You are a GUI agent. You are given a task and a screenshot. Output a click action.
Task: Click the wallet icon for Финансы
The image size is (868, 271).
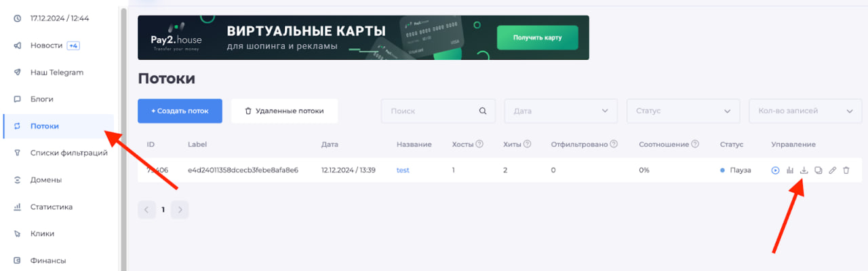(18, 260)
